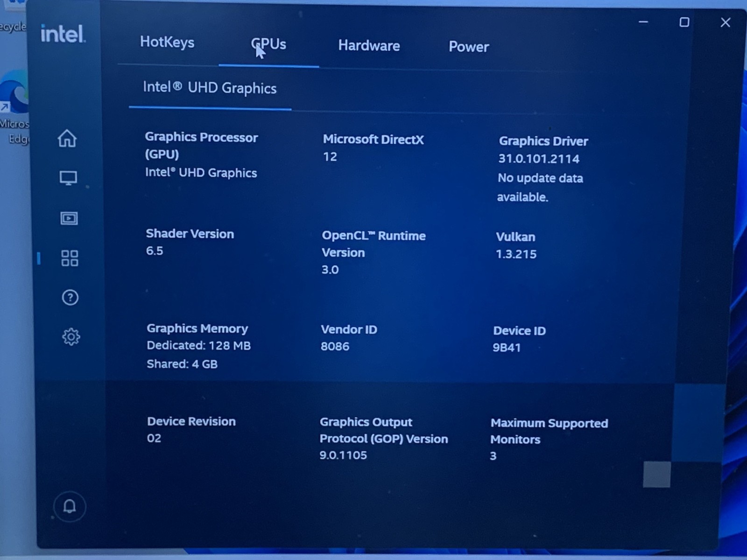
Task: Select the GPUs tab
Action: coord(268,44)
